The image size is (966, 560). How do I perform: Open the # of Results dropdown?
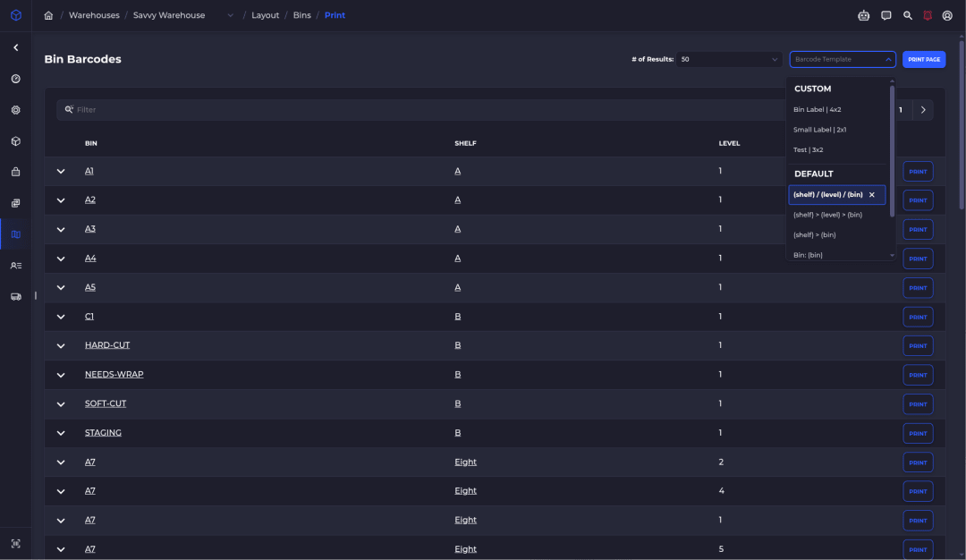click(x=729, y=59)
